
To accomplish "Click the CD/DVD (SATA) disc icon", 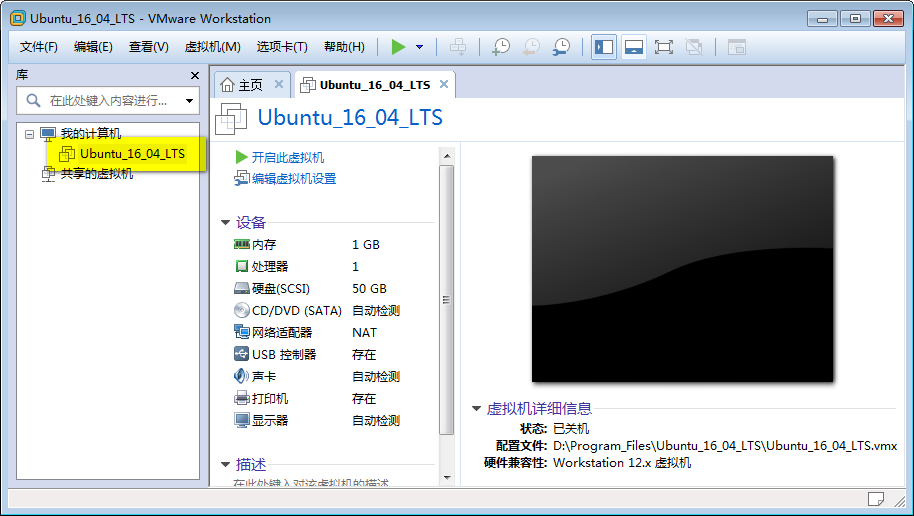I will (241, 310).
